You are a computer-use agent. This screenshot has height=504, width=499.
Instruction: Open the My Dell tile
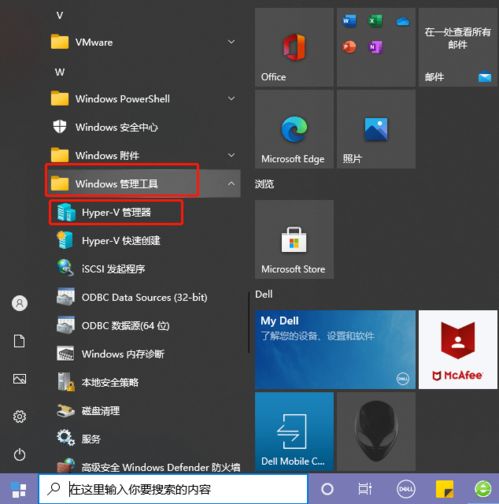tap(335, 349)
